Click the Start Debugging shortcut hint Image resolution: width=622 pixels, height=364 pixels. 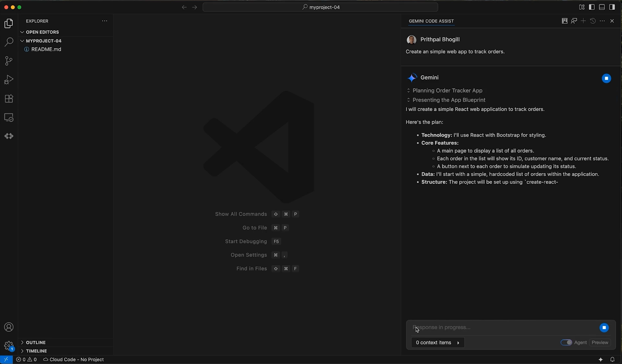tap(253, 241)
